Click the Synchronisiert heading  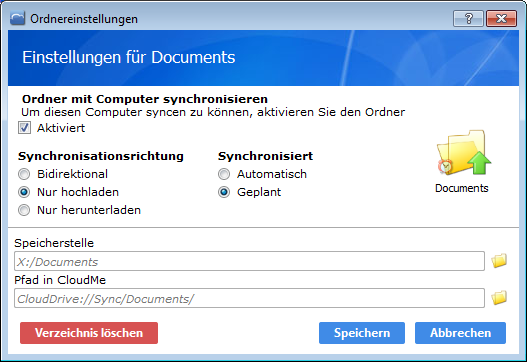266,156
